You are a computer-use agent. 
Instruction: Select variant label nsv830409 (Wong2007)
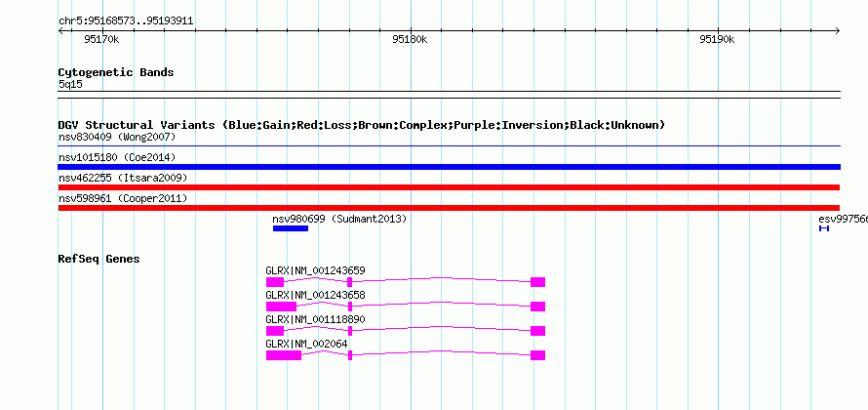(117, 137)
